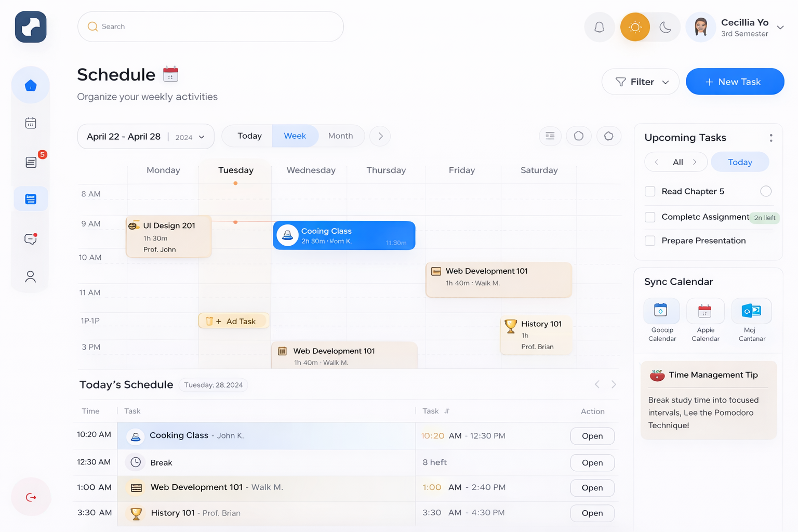The image size is (798, 532).
Task: Open task list icon with badge 5
Action: pos(31,162)
